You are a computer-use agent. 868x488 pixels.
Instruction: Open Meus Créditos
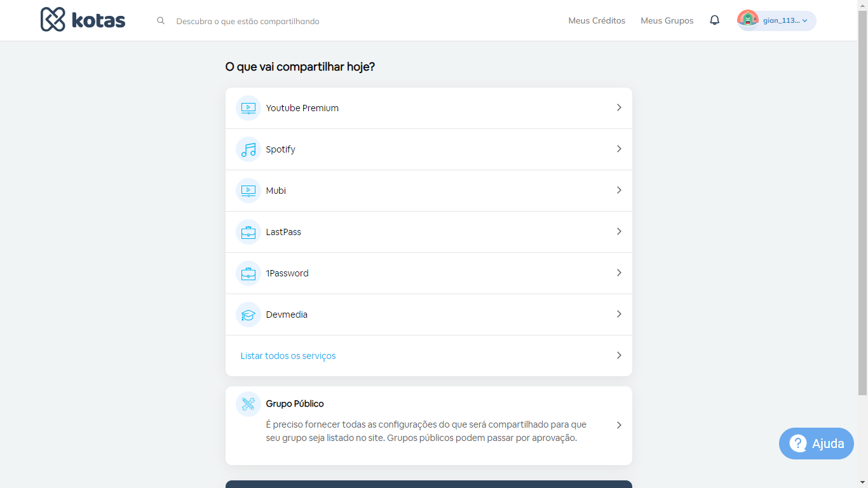[597, 21]
